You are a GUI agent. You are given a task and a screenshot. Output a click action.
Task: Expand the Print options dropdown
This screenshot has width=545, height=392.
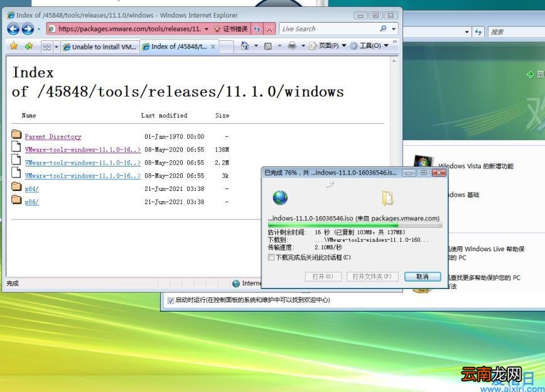point(303,46)
